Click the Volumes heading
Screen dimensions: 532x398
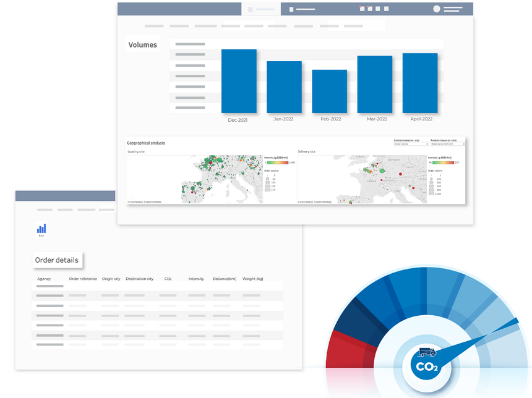click(142, 44)
